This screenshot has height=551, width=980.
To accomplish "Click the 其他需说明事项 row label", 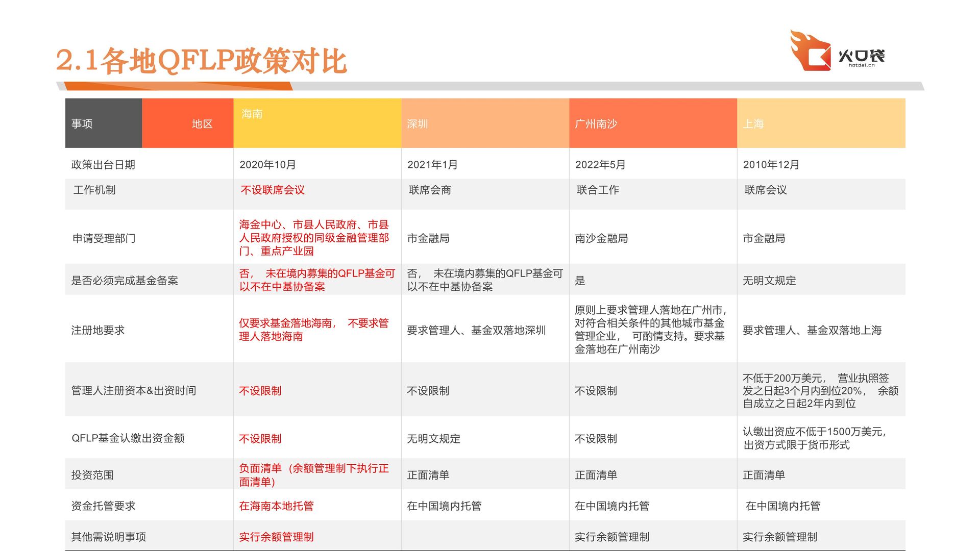I will pos(108,537).
